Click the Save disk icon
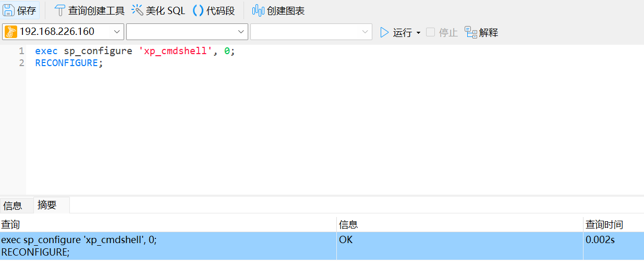Image resolution: width=644 pixels, height=266 pixels. click(9, 10)
